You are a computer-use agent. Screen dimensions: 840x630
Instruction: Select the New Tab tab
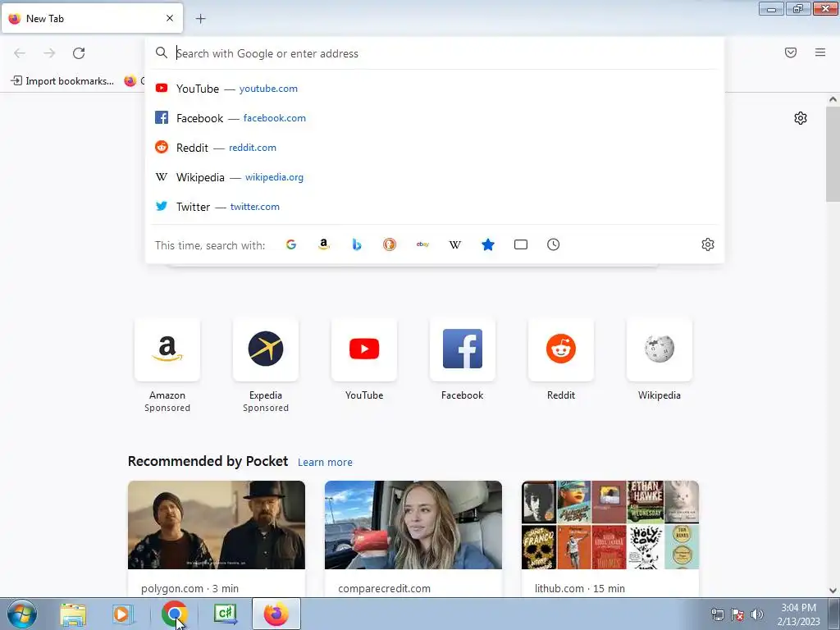point(92,19)
